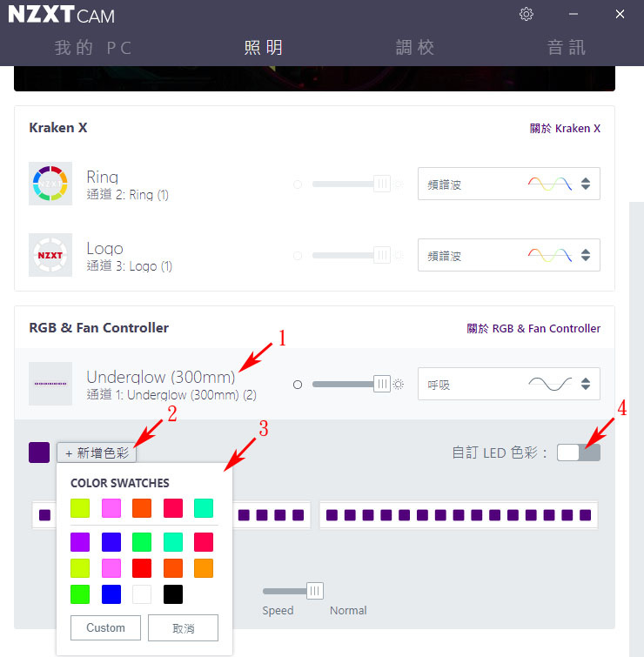Click the current dark purple color swatch
The width and height of the screenshot is (644, 657).
[x=39, y=453]
